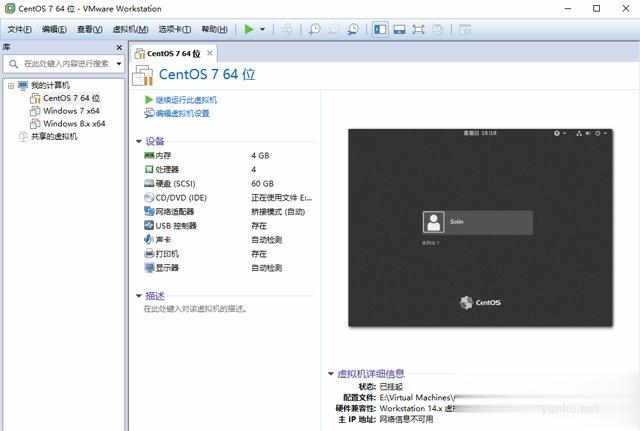Take a snapshot with the snapshot icon

(314, 29)
